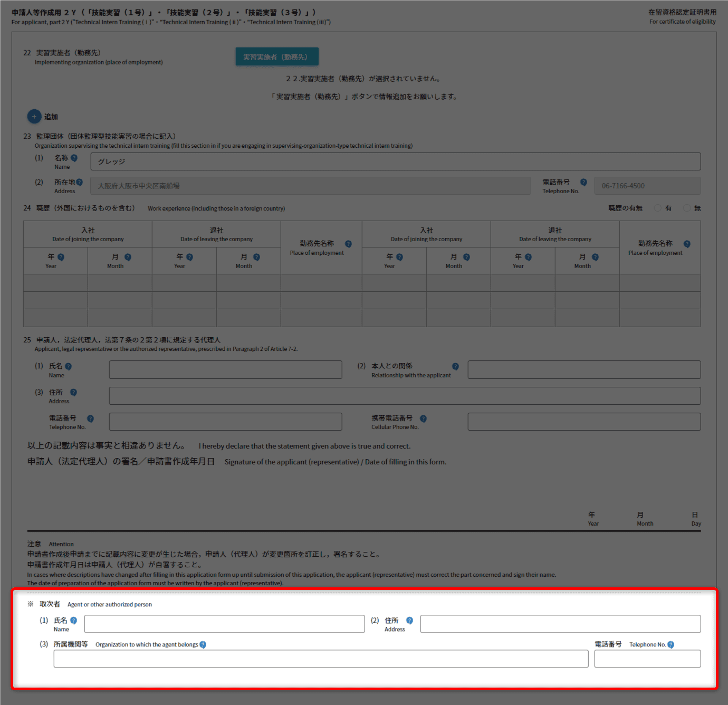Focus the 所属機関等 organization input field
The image size is (728, 705).
point(321,659)
